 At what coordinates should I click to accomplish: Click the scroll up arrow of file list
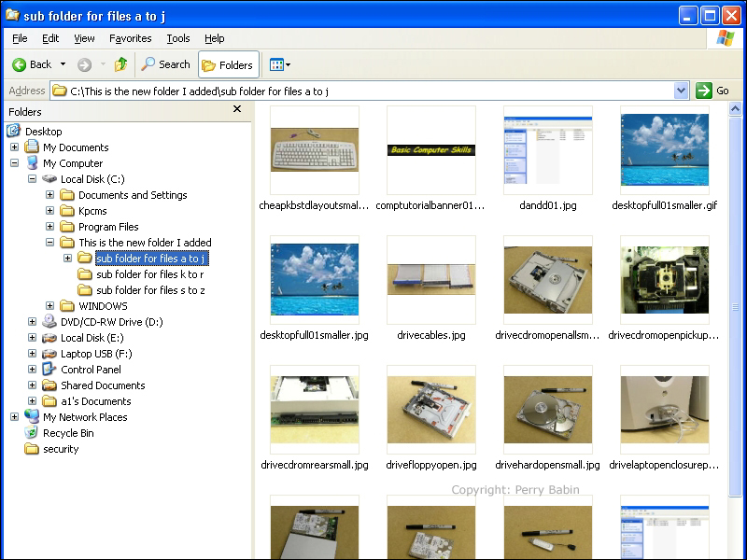pos(735,109)
